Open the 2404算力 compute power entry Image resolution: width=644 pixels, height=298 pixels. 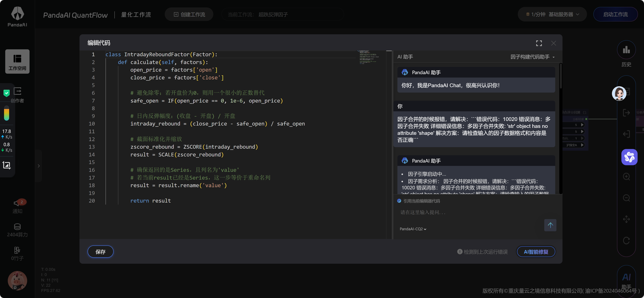pyautogui.click(x=17, y=230)
